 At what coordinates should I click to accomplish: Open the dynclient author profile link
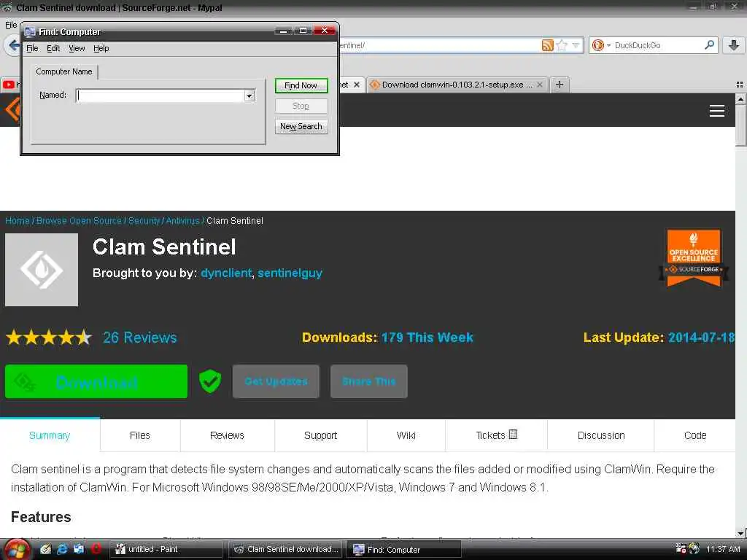226,273
